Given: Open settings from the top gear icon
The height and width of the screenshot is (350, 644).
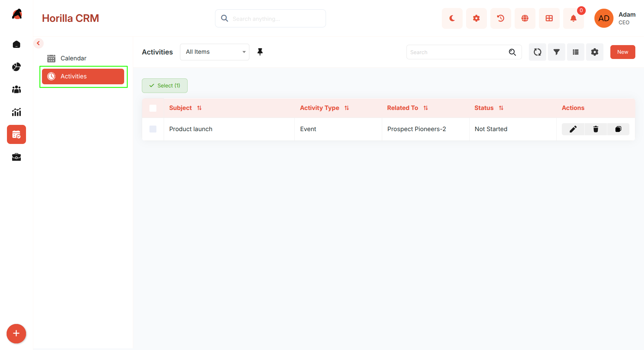Looking at the screenshot, I should click(476, 18).
